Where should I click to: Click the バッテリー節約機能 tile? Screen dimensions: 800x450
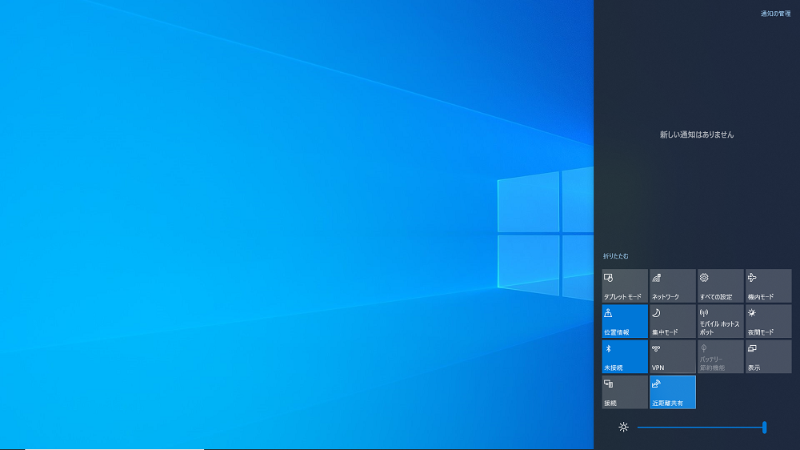click(x=720, y=356)
